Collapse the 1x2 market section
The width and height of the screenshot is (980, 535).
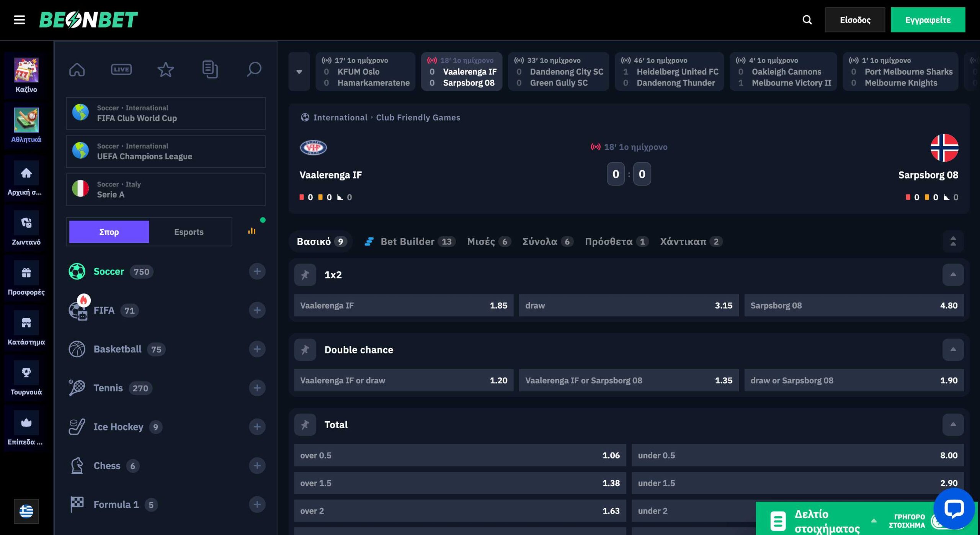tap(953, 275)
